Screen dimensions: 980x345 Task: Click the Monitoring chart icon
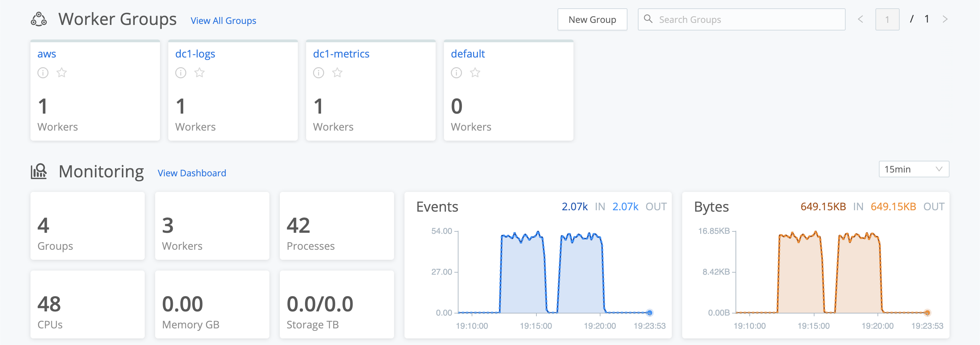39,171
